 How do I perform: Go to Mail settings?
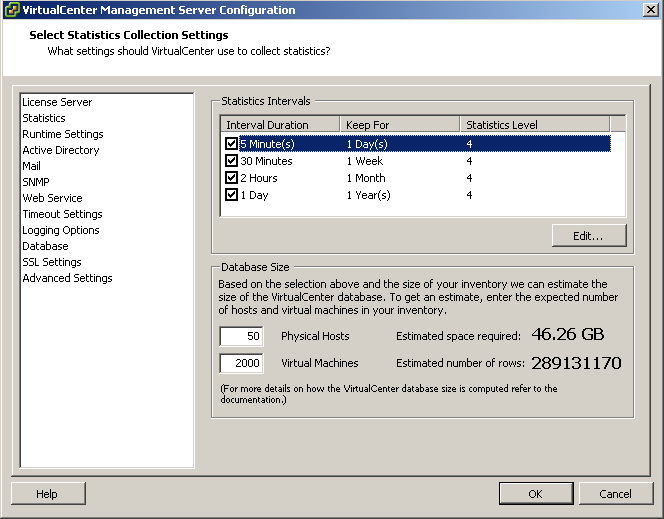click(32, 166)
